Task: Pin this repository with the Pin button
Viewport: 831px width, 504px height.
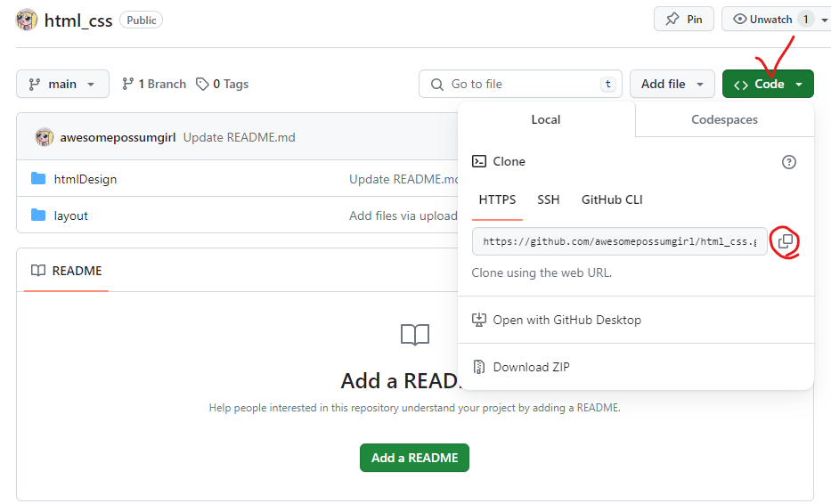Action: (x=684, y=19)
